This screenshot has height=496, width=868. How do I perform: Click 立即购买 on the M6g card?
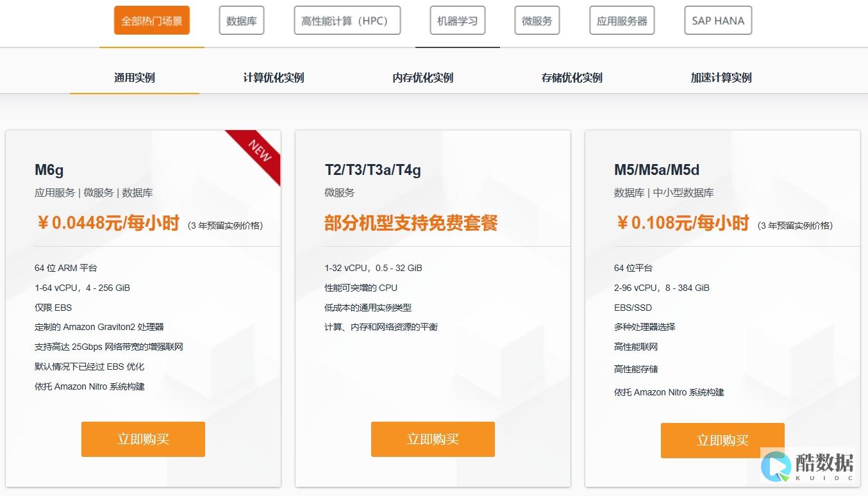coord(143,439)
